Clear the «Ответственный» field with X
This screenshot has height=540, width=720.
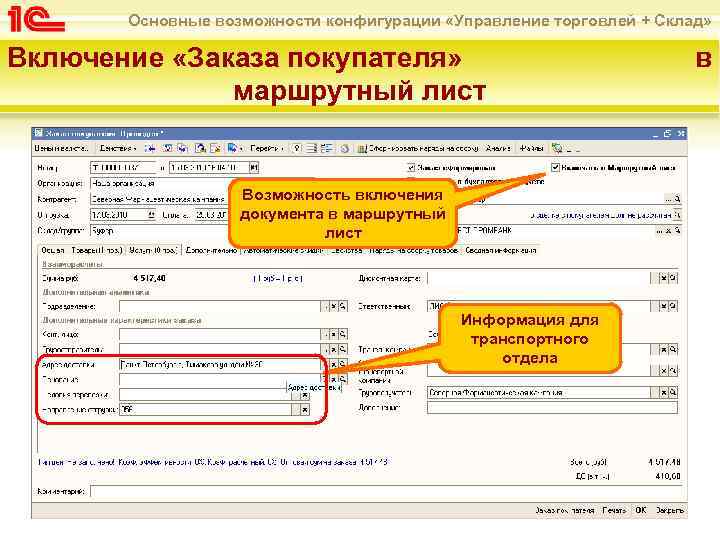click(x=664, y=306)
